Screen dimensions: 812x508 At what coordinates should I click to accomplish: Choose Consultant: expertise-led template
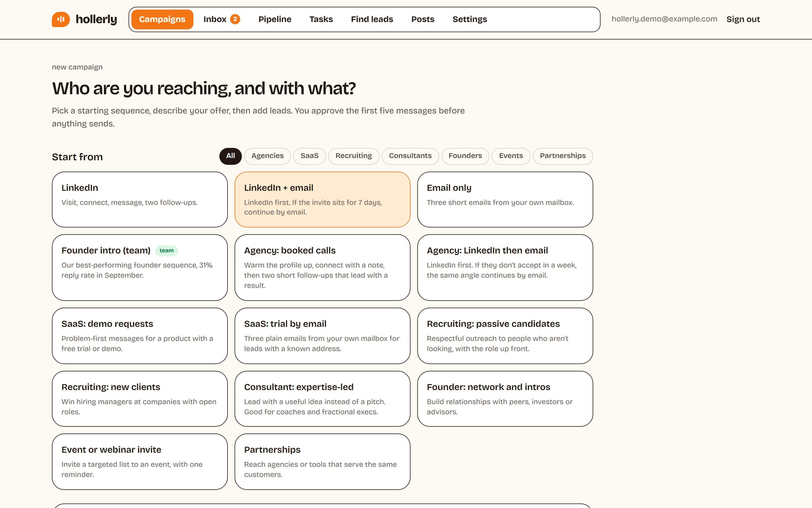pyautogui.click(x=322, y=399)
